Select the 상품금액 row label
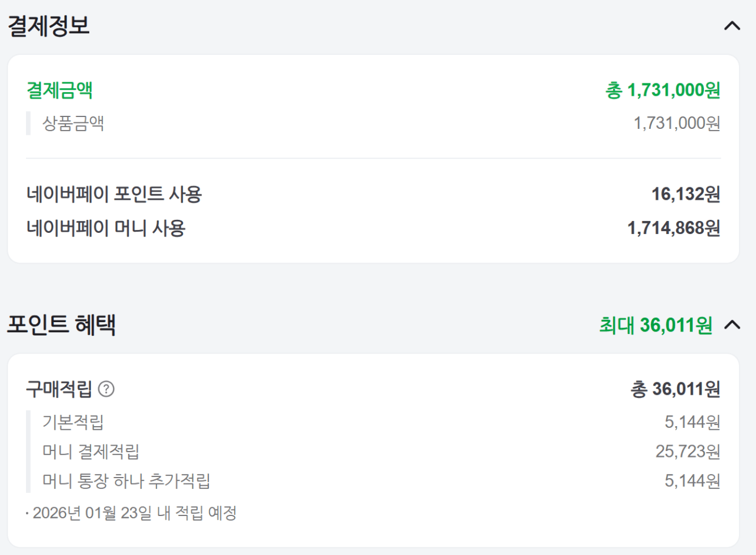 73,124
